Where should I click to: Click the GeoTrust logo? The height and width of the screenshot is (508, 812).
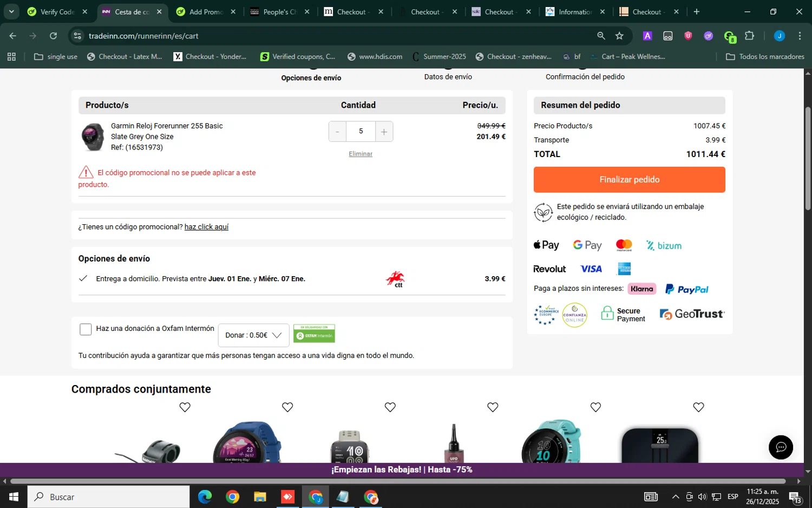click(x=692, y=314)
